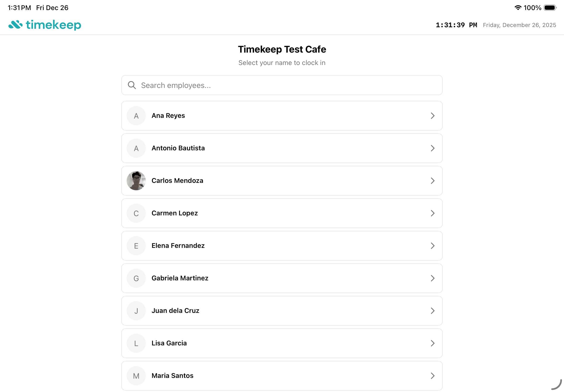Image resolution: width=564 pixels, height=392 pixels.
Task: Tap the Maria Santos name
Action: tap(172, 376)
